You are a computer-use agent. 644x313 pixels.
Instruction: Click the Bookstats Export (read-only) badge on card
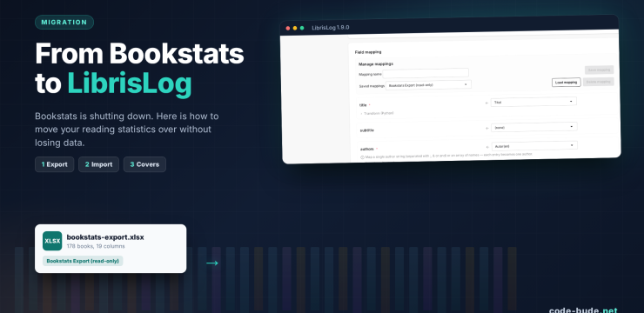point(83,261)
